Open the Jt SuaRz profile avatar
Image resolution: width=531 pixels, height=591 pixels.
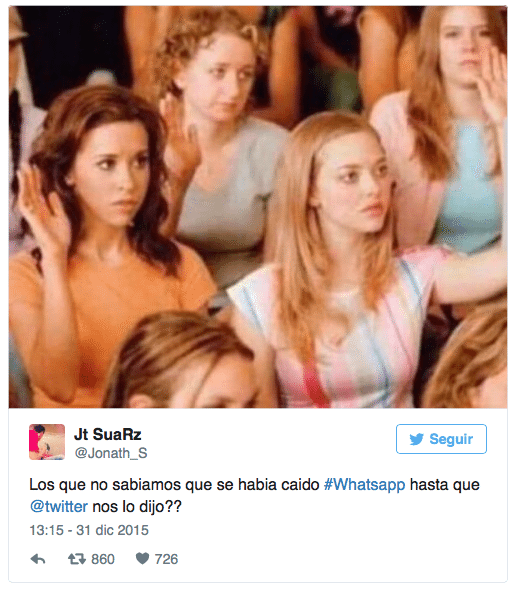(47, 442)
